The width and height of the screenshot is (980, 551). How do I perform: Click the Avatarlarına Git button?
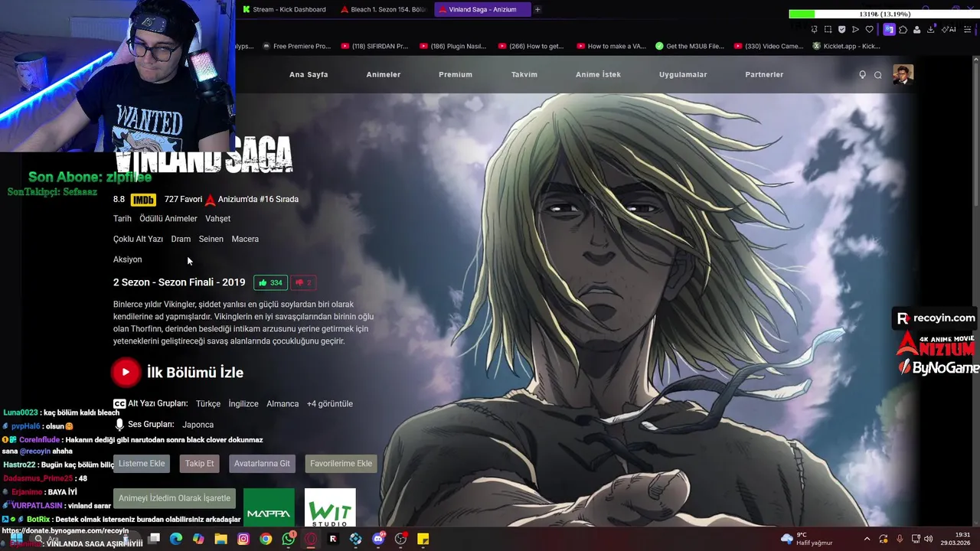[262, 463]
